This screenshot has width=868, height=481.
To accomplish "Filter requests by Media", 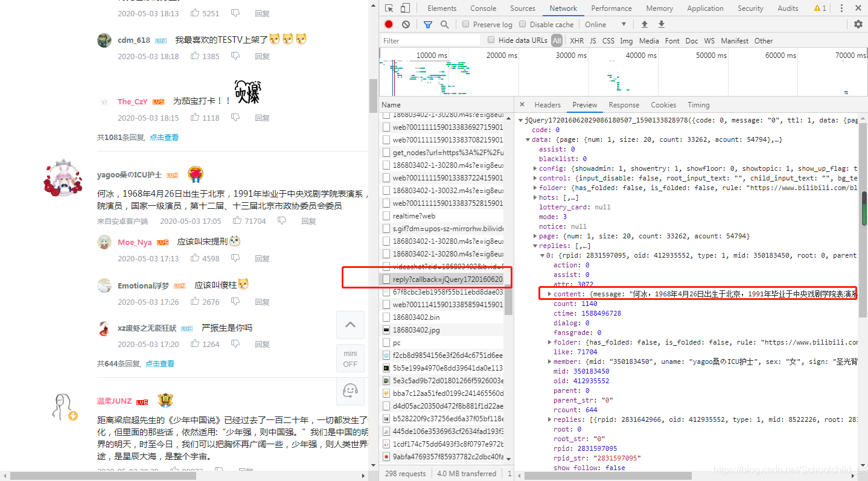I will coord(649,40).
